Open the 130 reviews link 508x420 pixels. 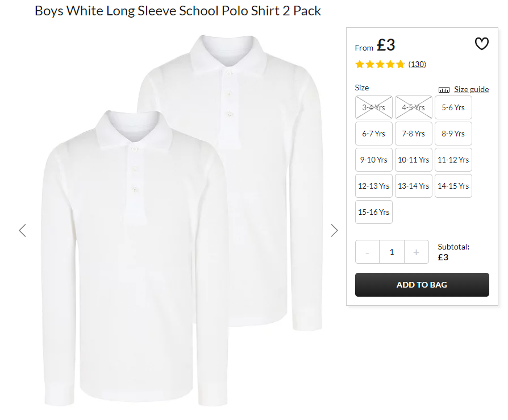(x=417, y=64)
